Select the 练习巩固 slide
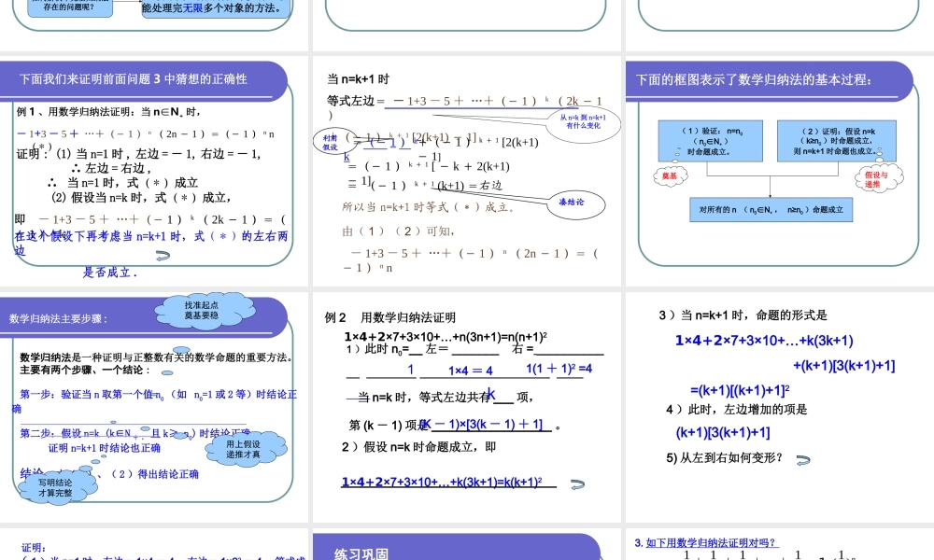Image resolution: width=934 pixels, height=560 pixels. click(466, 544)
